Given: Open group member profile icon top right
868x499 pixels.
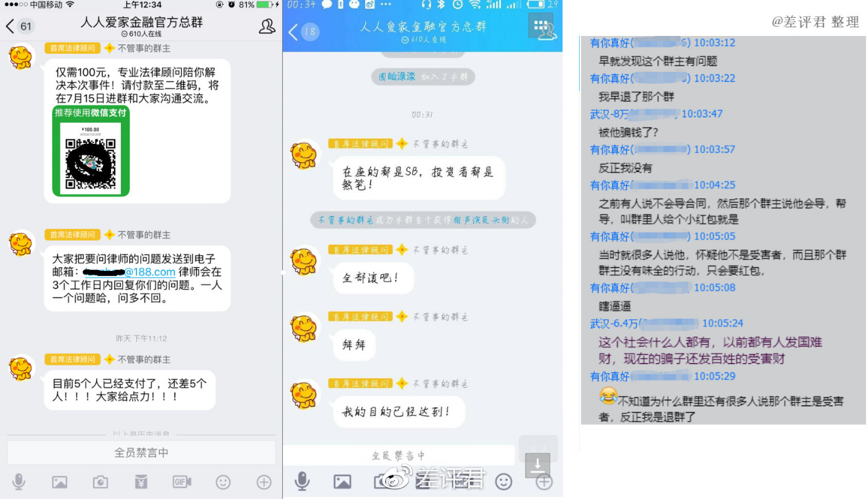Looking at the screenshot, I should (267, 26).
